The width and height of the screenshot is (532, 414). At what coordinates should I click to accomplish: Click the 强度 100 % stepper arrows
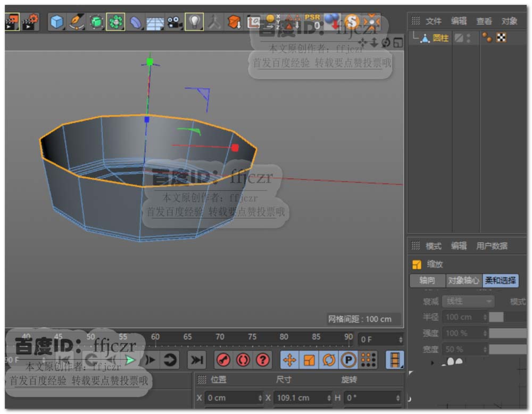[x=485, y=333]
